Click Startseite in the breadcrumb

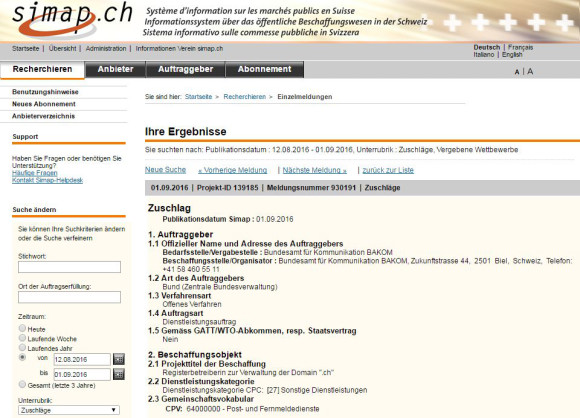pos(198,97)
